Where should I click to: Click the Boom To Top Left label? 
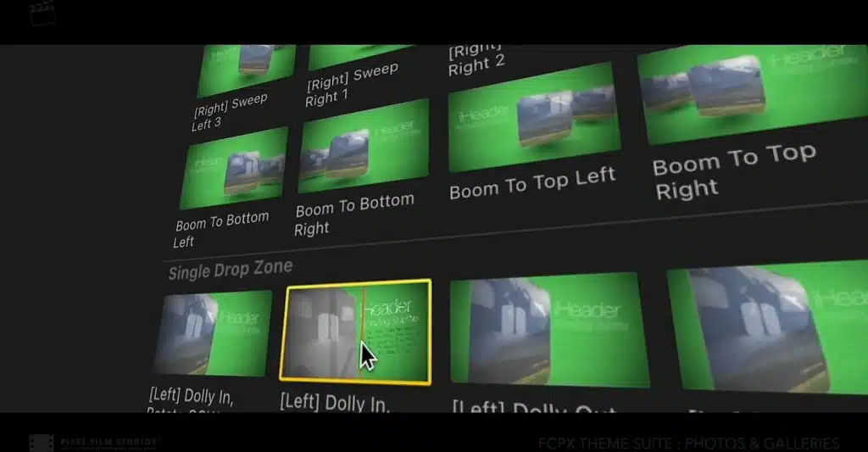coord(532,183)
